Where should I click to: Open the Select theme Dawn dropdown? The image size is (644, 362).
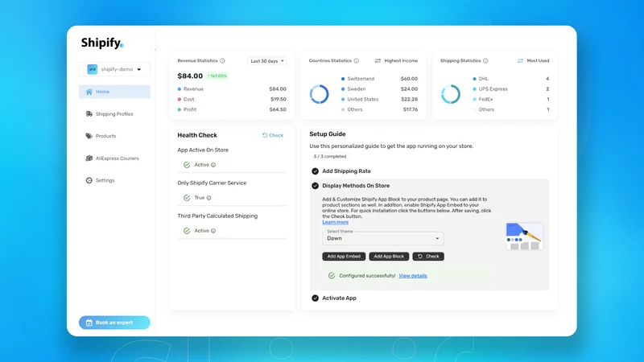[x=383, y=238]
